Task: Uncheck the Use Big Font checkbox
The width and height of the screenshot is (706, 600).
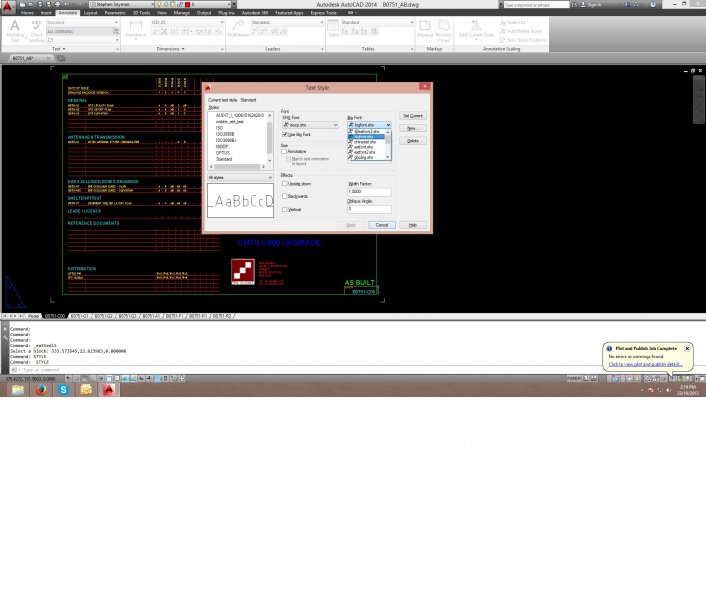Action: tap(285, 135)
